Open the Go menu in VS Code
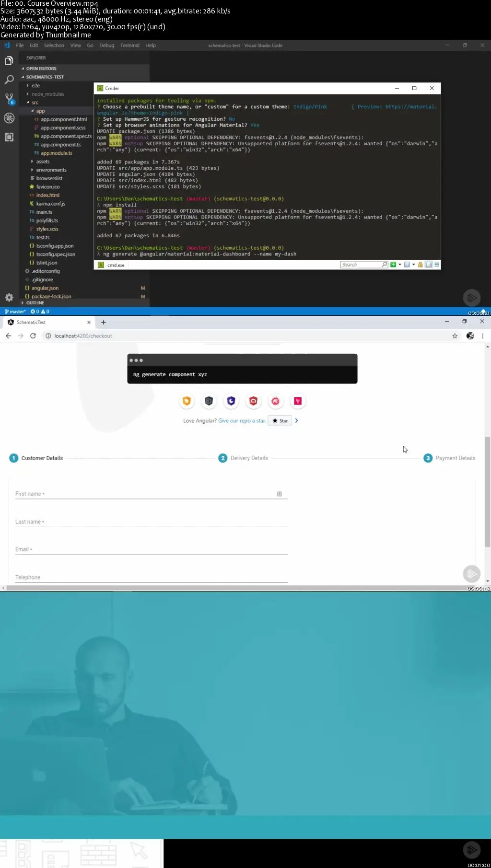Viewport: 491px width, 868px height. point(90,46)
